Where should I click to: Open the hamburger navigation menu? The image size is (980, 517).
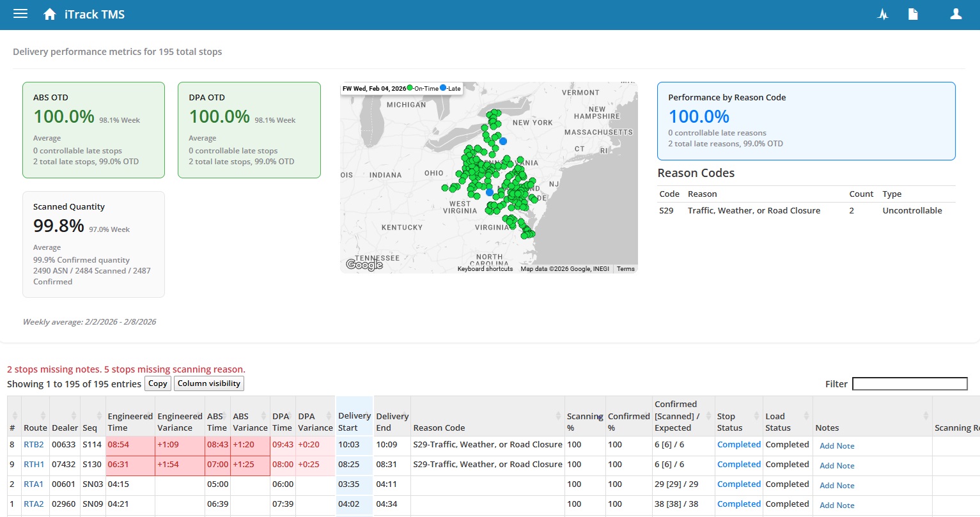click(20, 13)
